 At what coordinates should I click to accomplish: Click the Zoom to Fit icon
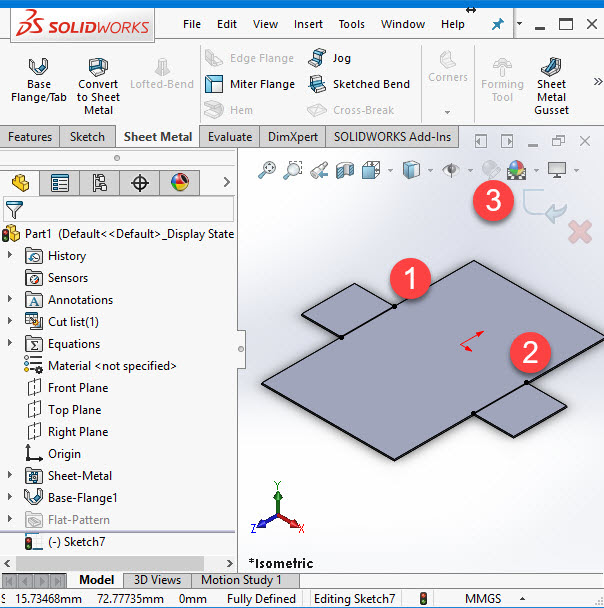point(267,170)
